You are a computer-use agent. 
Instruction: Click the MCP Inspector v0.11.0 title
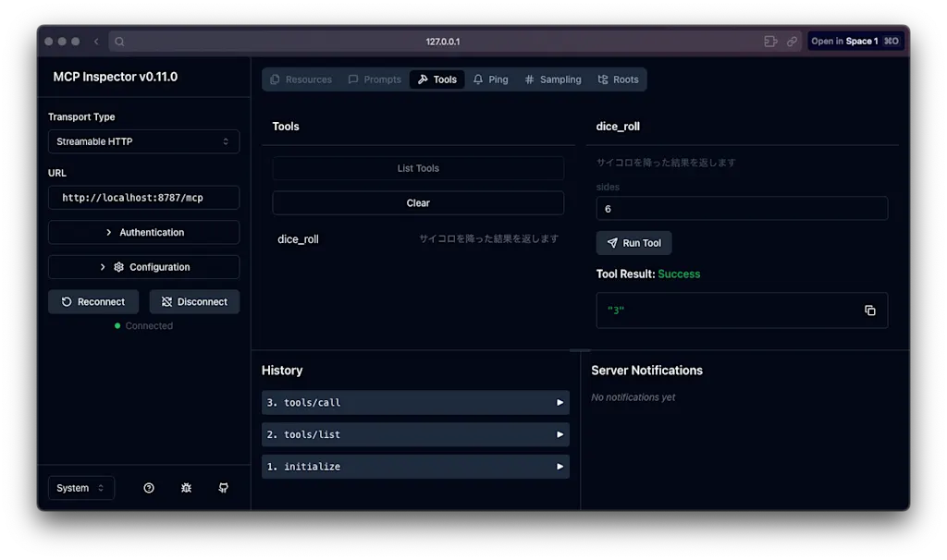click(116, 77)
